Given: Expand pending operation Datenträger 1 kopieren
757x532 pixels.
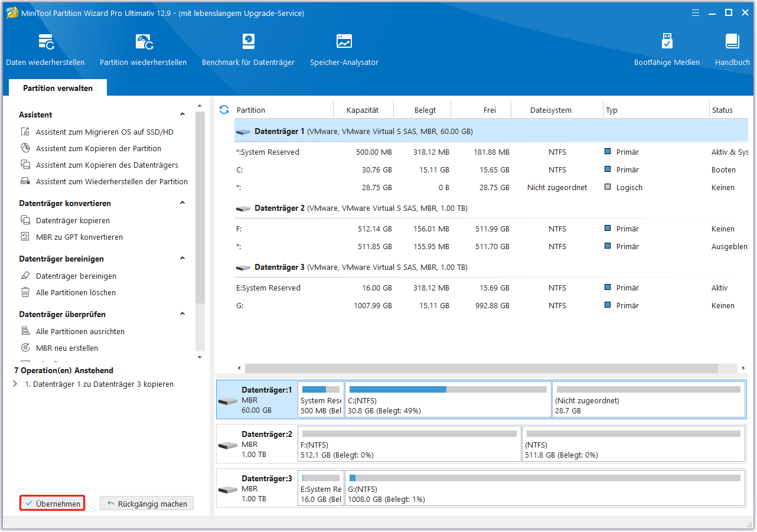Looking at the screenshot, I should (15, 384).
